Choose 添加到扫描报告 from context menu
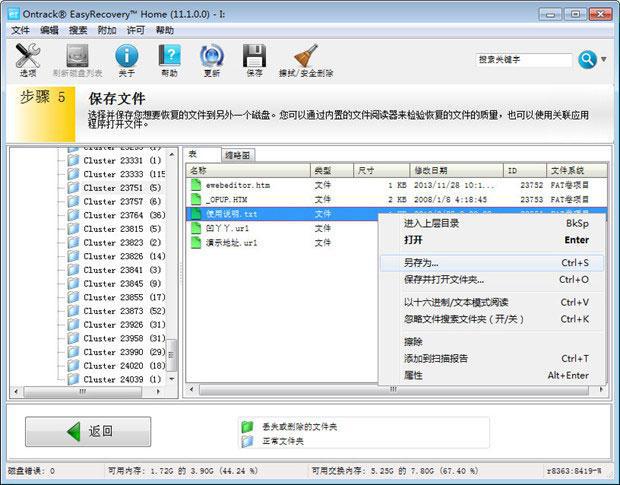This screenshot has width=620, height=485. pyautogui.click(x=491, y=359)
